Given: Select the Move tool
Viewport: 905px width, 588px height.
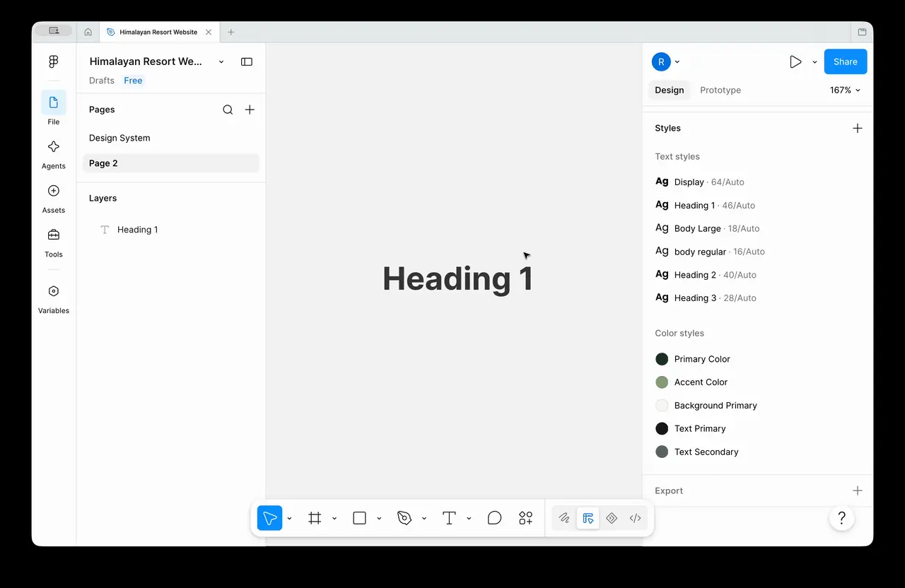Looking at the screenshot, I should pos(270,518).
